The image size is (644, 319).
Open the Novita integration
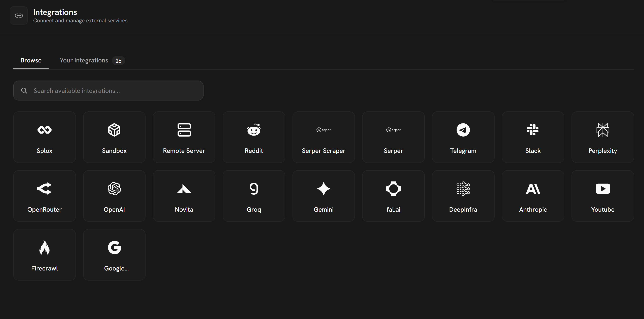184,196
